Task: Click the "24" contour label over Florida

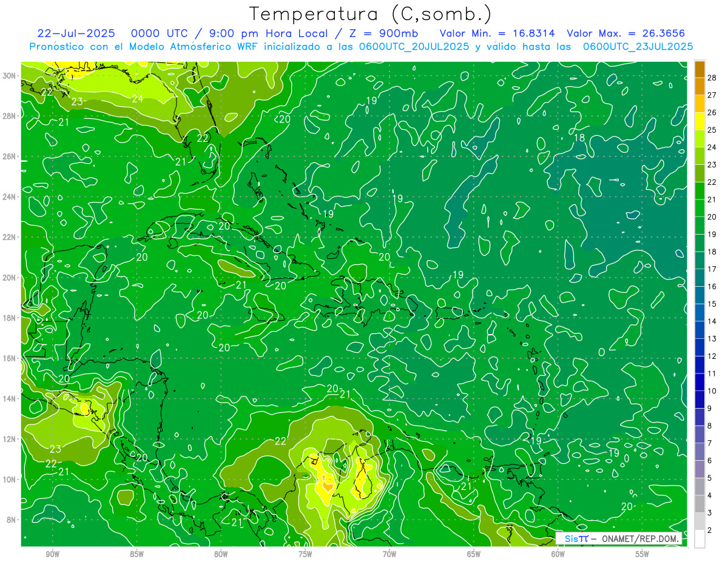Action: 138,98
